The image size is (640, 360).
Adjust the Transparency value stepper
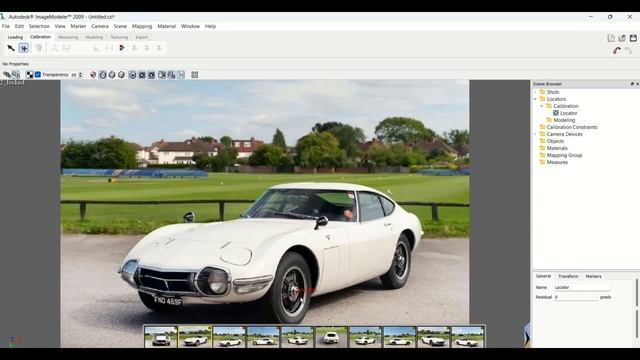pyautogui.click(x=80, y=75)
